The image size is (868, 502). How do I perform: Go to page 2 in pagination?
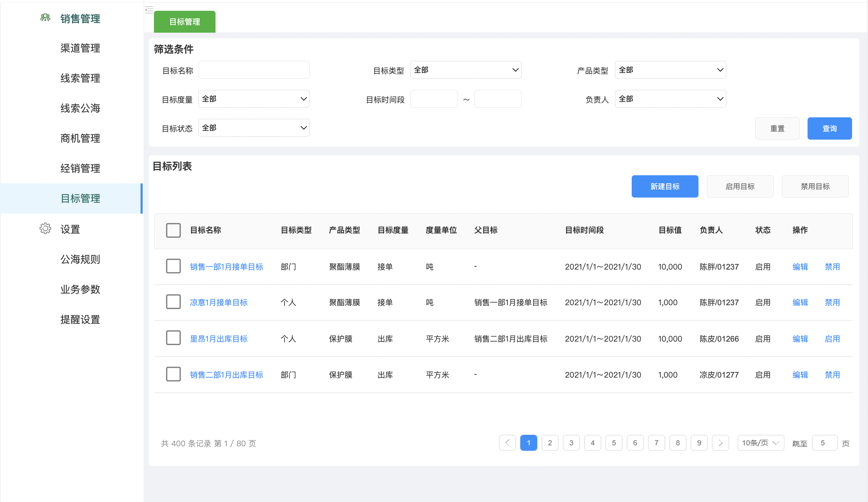[x=550, y=443]
